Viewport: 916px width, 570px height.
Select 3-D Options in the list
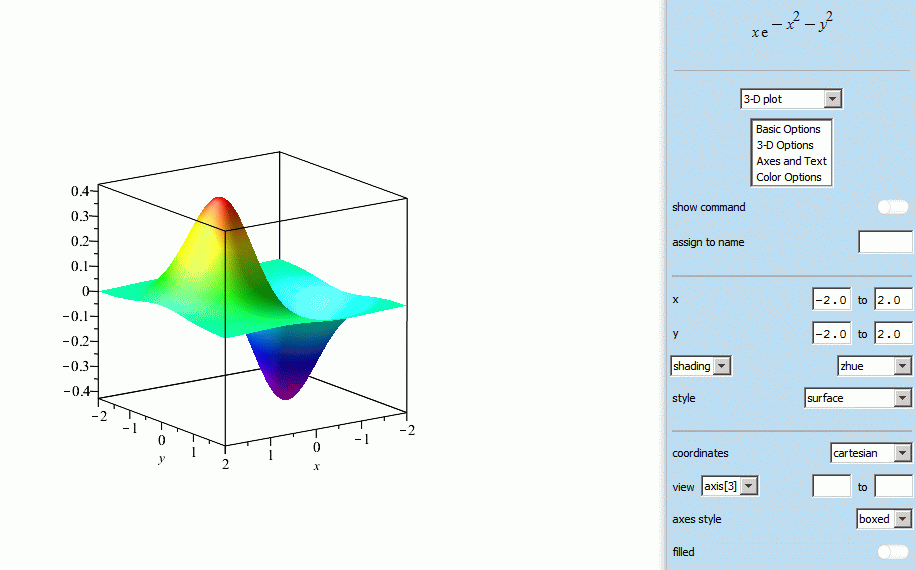coord(785,145)
